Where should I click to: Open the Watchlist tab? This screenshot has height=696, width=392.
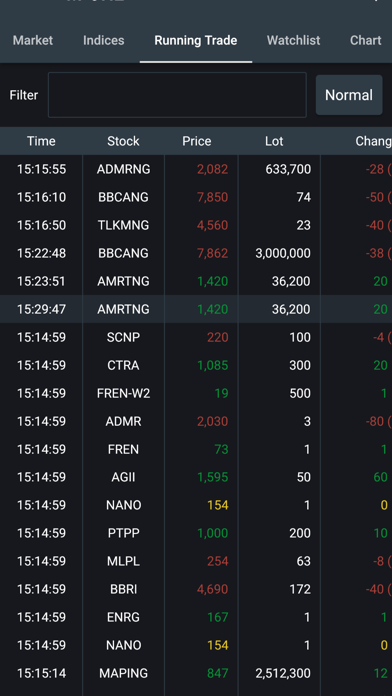pyautogui.click(x=293, y=40)
